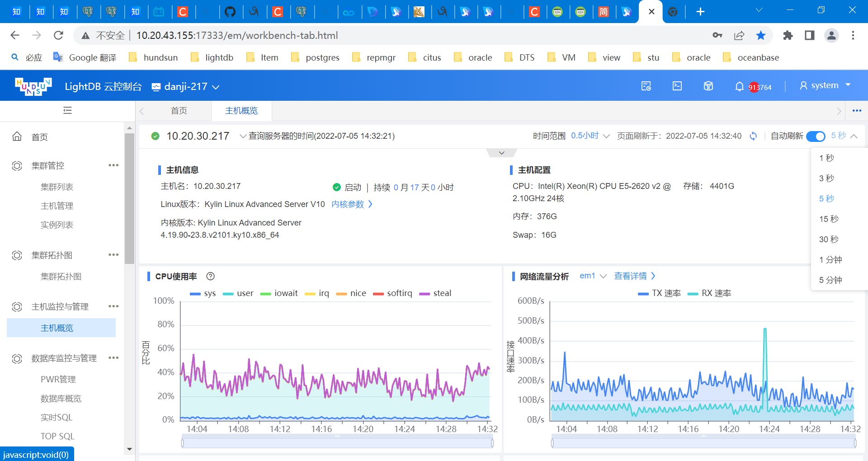Open 集群管控 more options dots

point(113,165)
